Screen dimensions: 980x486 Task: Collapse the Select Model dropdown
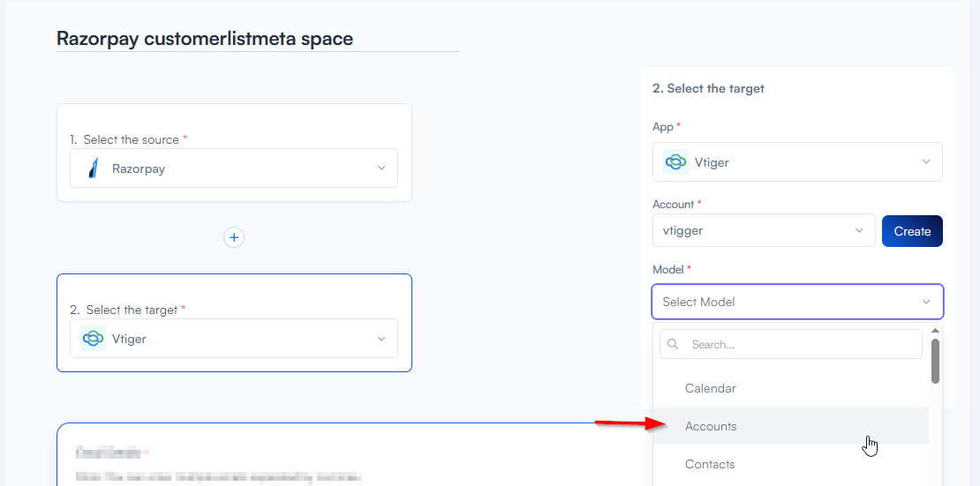[x=926, y=302]
